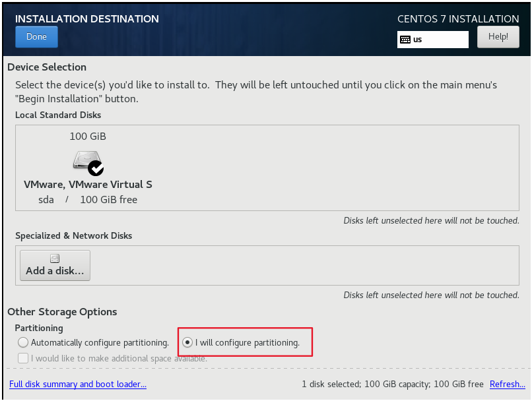
Task: Select Automatically configure partitioning radio
Action: [22, 342]
